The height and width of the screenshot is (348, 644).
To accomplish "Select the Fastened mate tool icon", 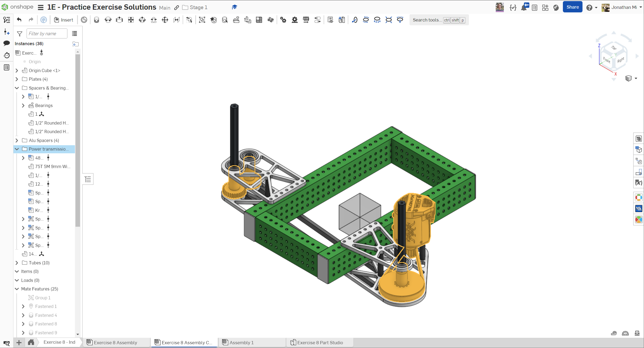I will [x=96, y=20].
